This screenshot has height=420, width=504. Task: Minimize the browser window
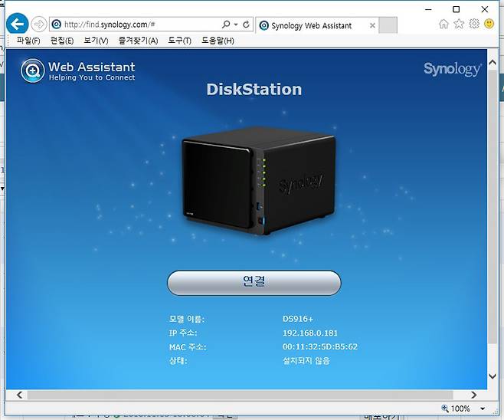pyautogui.click(x=428, y=9)
